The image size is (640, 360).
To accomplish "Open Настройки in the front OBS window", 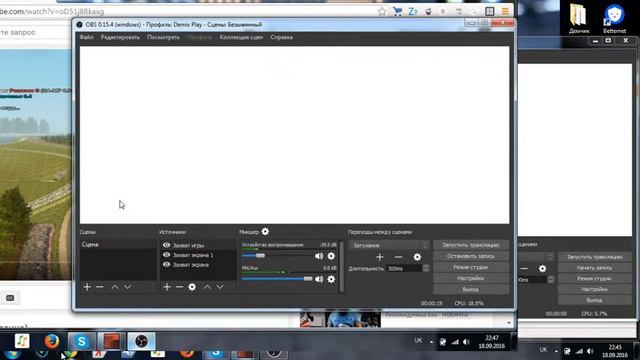I will 471,278.
